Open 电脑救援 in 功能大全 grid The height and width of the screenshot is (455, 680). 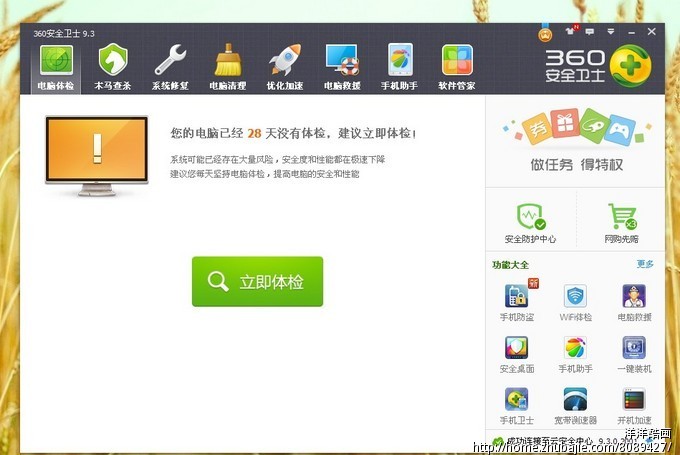point(634,302)
